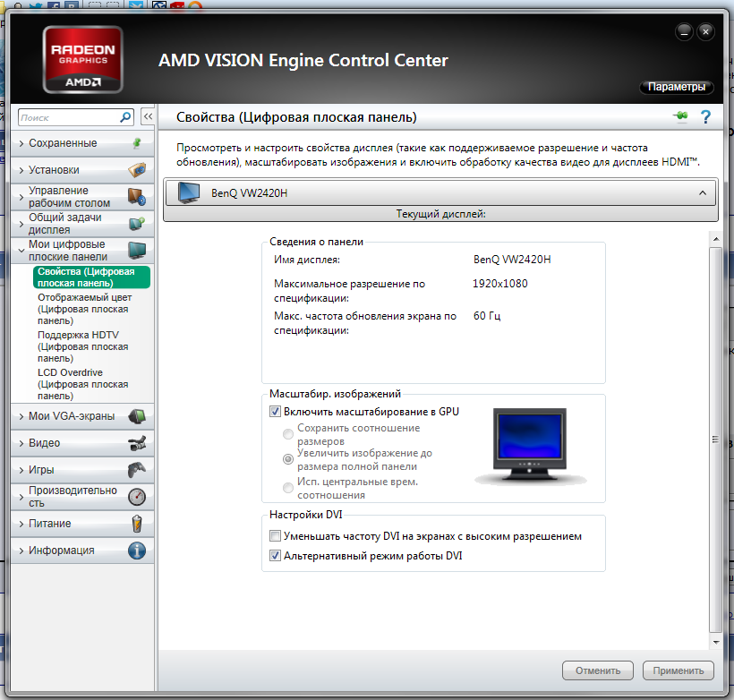734x700 pixels.
Task: Click the Текущий дисплей label bar
Action: (x=440, y=214)
